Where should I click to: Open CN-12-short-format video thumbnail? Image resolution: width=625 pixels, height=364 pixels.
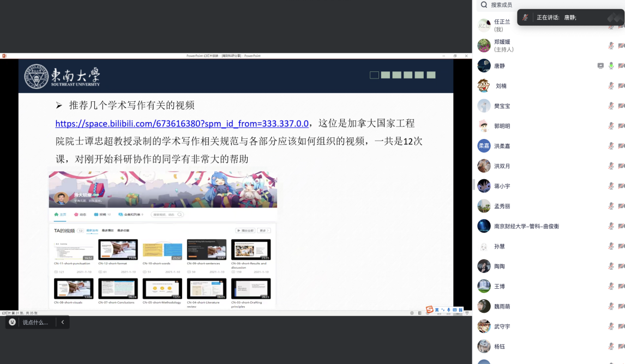118,250
